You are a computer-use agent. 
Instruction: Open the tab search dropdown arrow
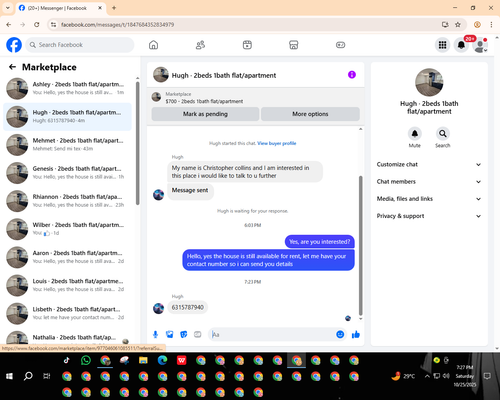(8, 8)
